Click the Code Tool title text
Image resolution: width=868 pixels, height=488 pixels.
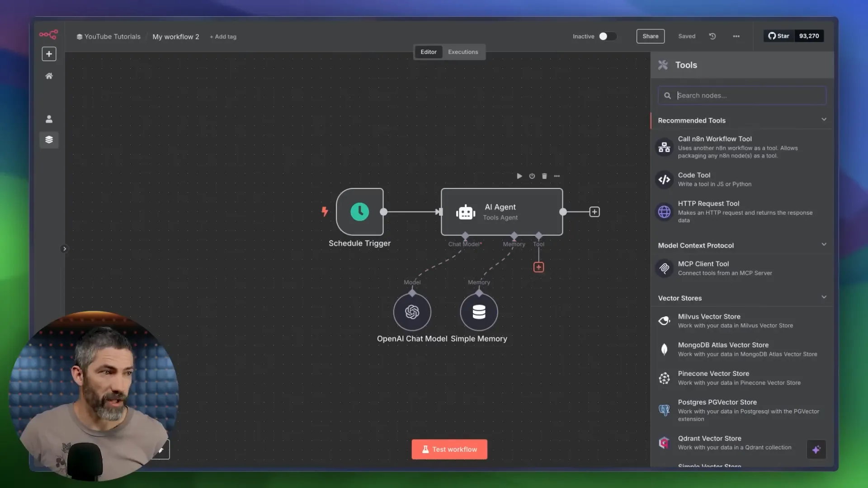pos(694,175)
